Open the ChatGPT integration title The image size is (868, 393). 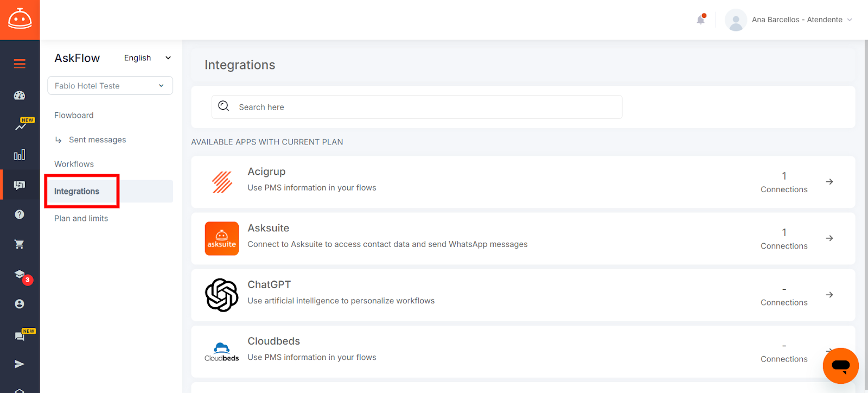[269, 284]
